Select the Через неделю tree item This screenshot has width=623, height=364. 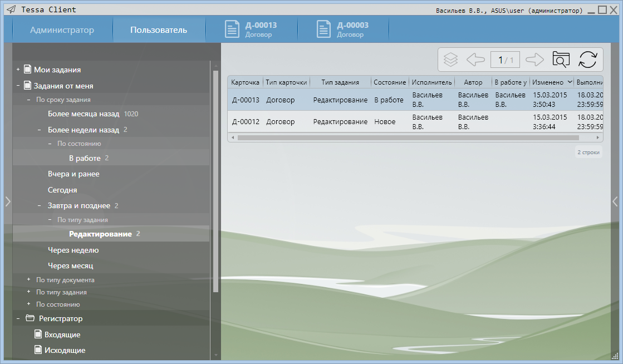coord(73,250)
